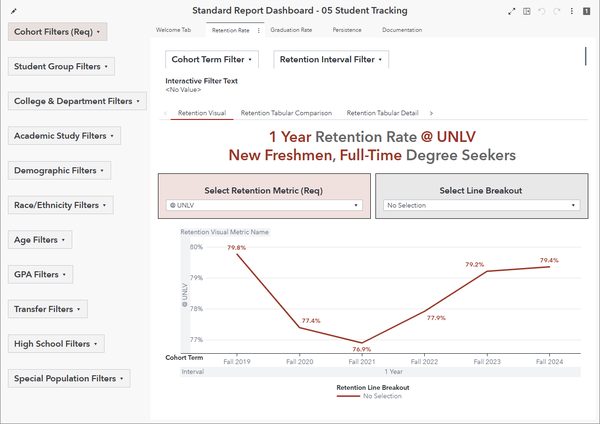Screen dimensions: 600x424
Task: Click the Fall 2020 77.4% data point
Action: 300,328
